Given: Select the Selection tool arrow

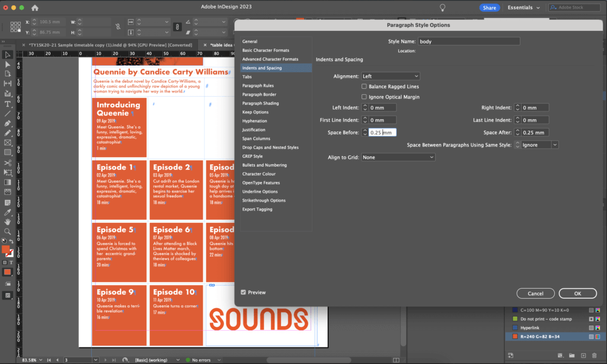Looking at the screenshot, I should point(7,55).
